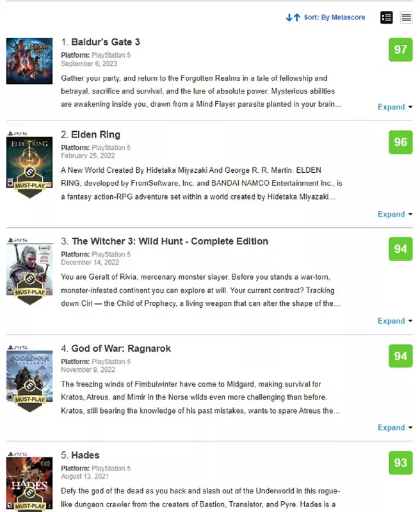
Task: Click the sort direction arrows icon
Action: (x=293, y=17)
